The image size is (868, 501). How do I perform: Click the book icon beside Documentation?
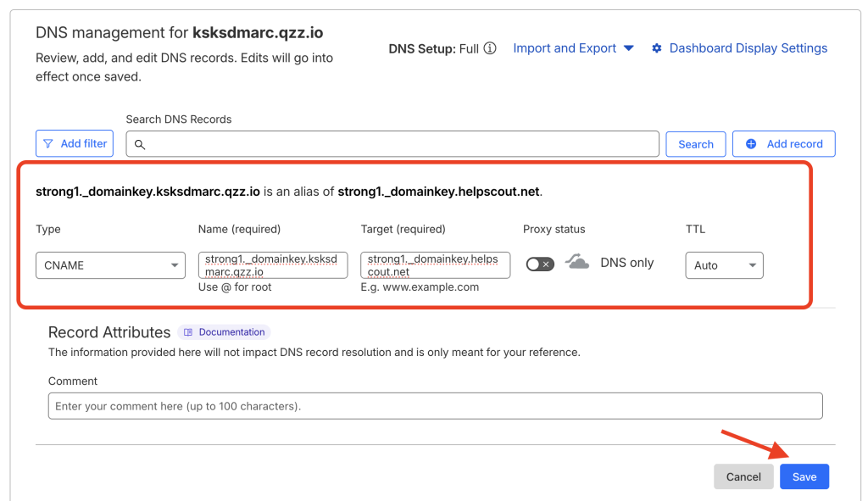tap(188, 332)
